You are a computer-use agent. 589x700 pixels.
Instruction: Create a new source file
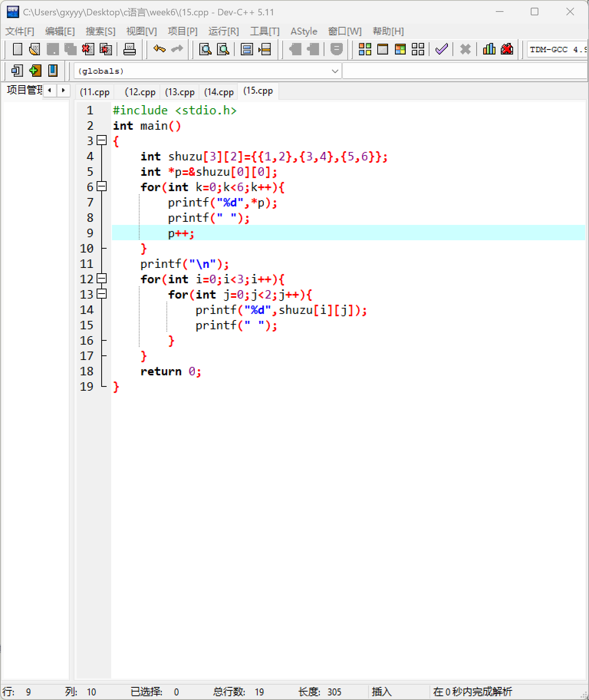click(x=18, y=49)
